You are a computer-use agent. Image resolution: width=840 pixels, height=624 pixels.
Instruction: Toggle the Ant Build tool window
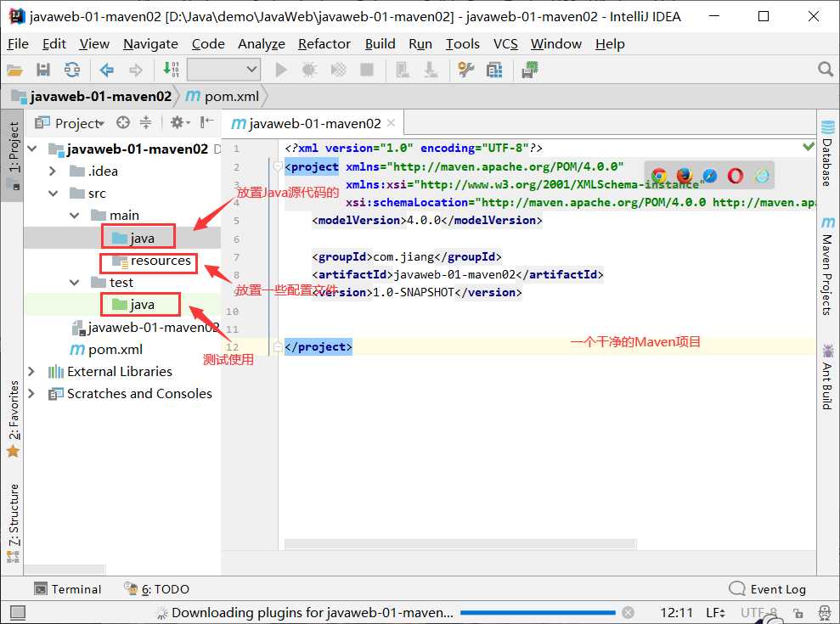pyautogui.click(x=827, y=377)
